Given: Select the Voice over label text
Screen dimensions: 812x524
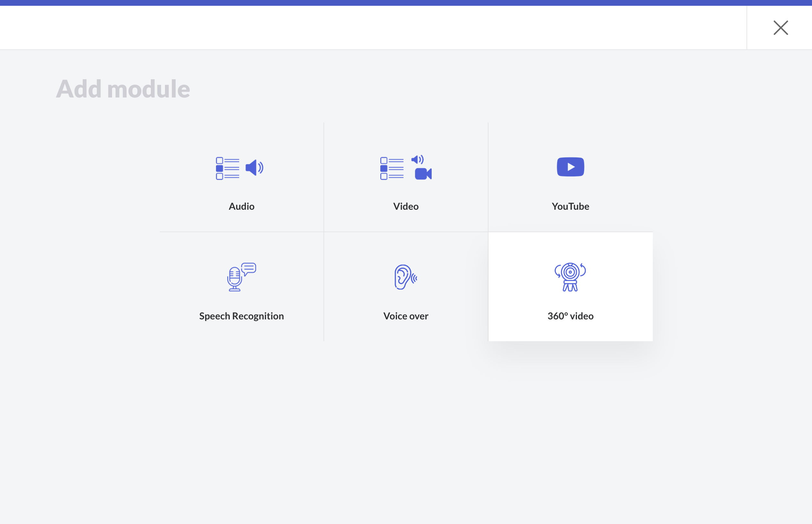Looking at the screenshot, I should pyautogui.click(x=406, y=316).
